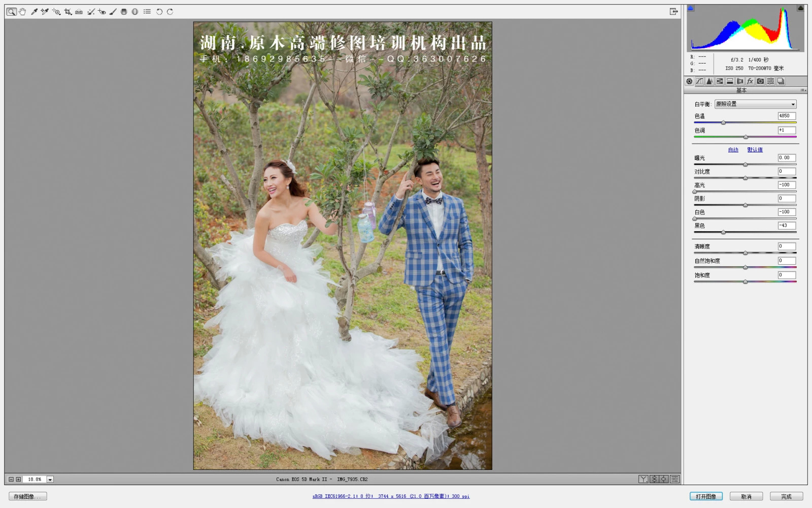812x508 pixels.
Task: Rotate image 90° counterclockwise
Action: tap(159, 12)
